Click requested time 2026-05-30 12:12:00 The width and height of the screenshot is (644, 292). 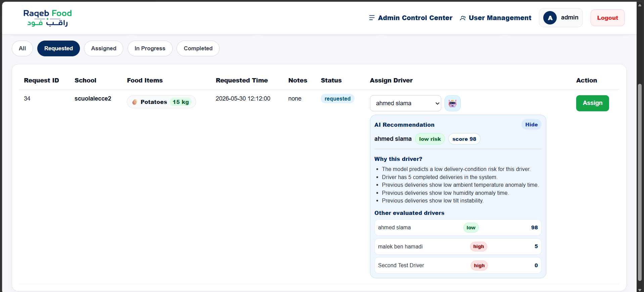pos(243,99)
